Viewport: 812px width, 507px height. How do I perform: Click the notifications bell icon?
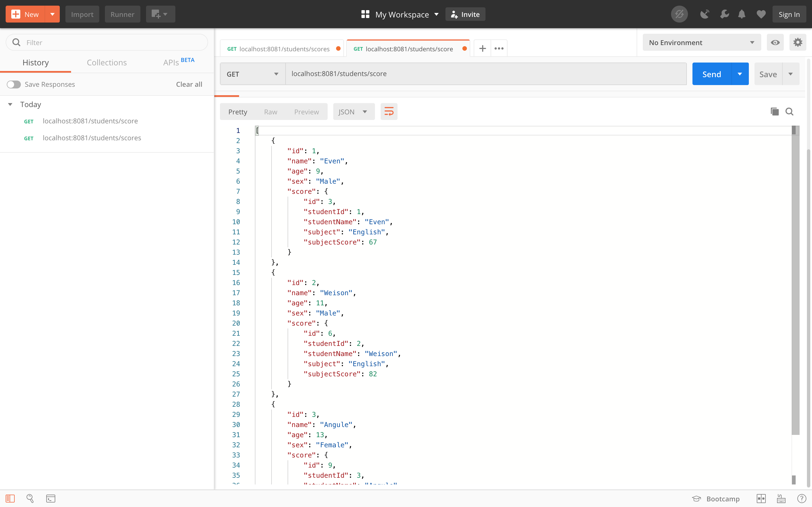tap(742, 14)
